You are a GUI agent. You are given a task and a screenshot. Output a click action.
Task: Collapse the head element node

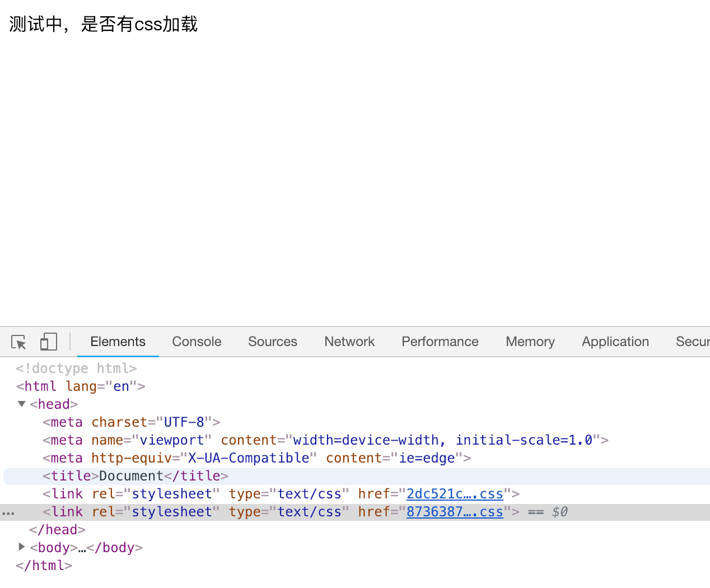point(22,404)
